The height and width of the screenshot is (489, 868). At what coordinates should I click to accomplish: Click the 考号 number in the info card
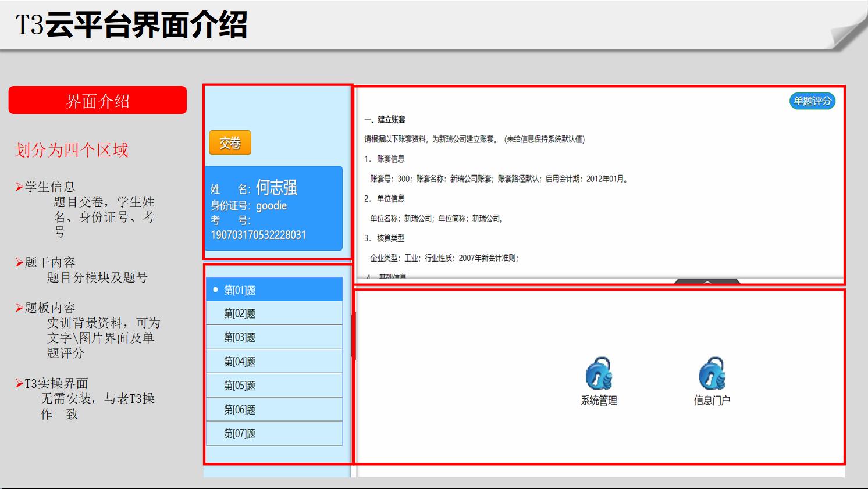(257, 234)
